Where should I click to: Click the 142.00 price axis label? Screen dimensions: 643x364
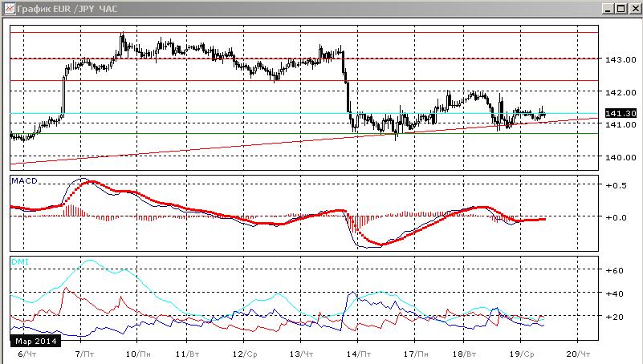click(x=621, y=92)
